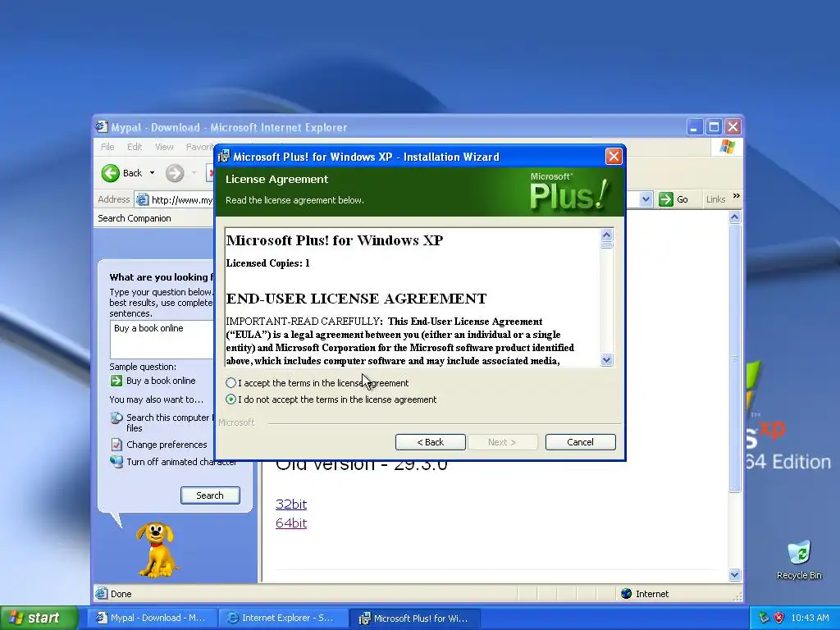Click Internet zone globe icon in status bar
Screen dimensions: 840x630
point(626,594)
